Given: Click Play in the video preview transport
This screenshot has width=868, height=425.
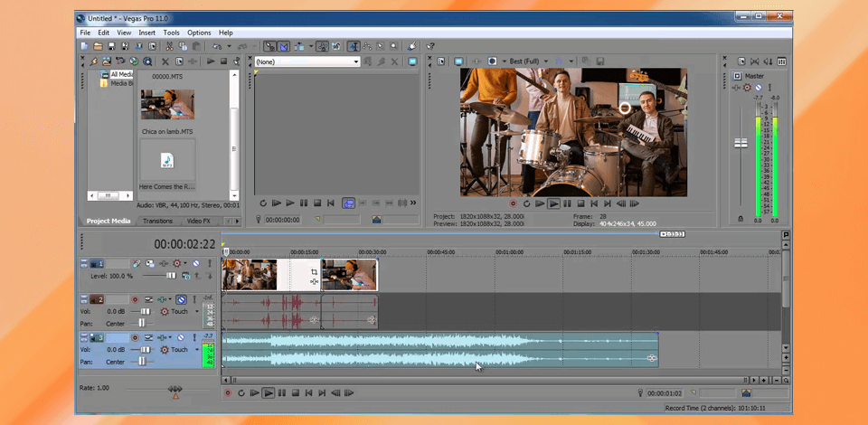Looking at the screenshot, I should pos(553,203).
